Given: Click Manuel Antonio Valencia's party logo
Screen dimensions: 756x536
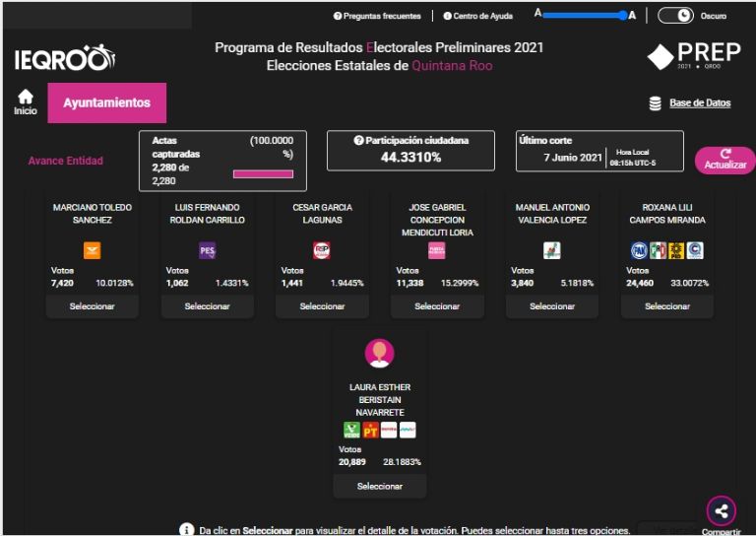Looking at the screenshot, I should pos(552,250).
